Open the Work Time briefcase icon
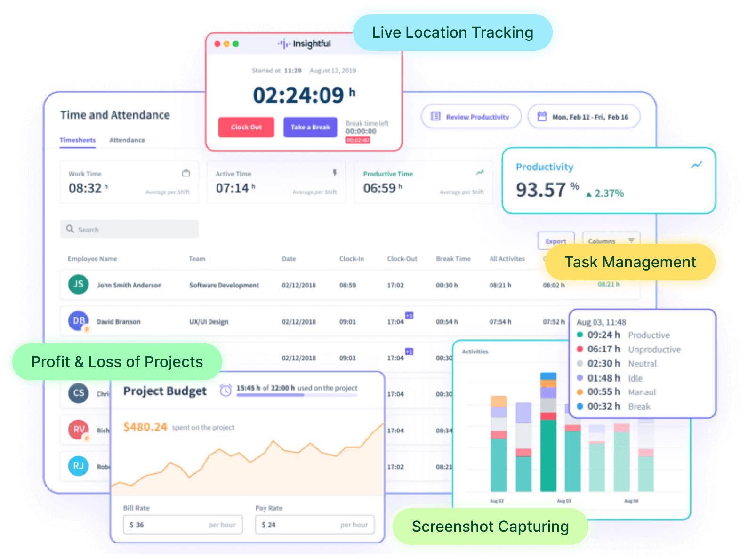756x559 pixels. pyautogui.click(x=186, y=173)
